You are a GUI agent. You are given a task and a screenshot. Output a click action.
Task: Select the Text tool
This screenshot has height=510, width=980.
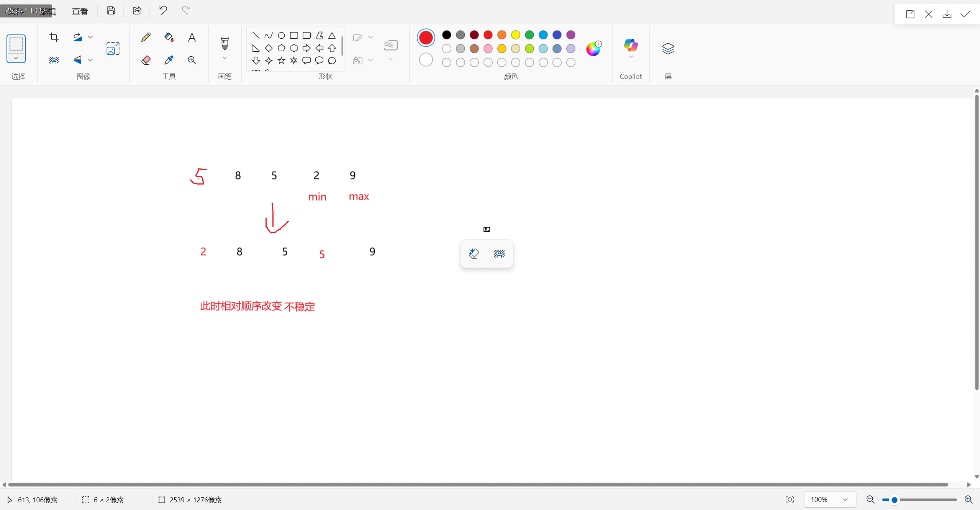coord(192,37)
